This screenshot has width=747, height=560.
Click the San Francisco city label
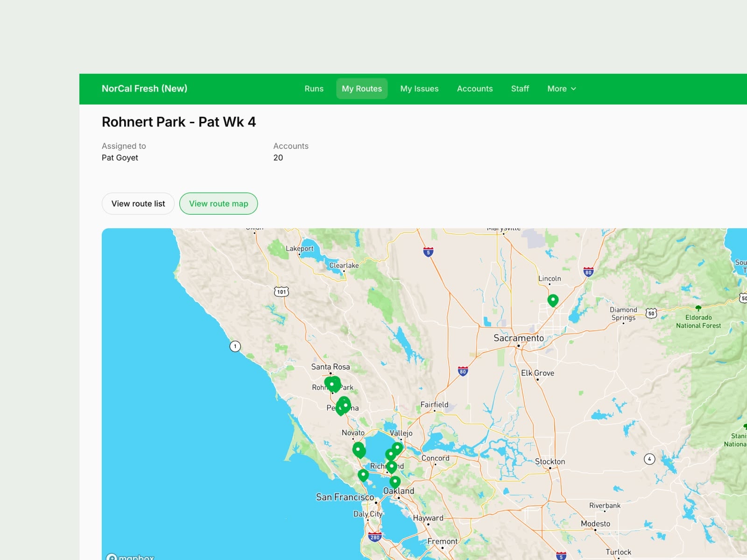345,497
